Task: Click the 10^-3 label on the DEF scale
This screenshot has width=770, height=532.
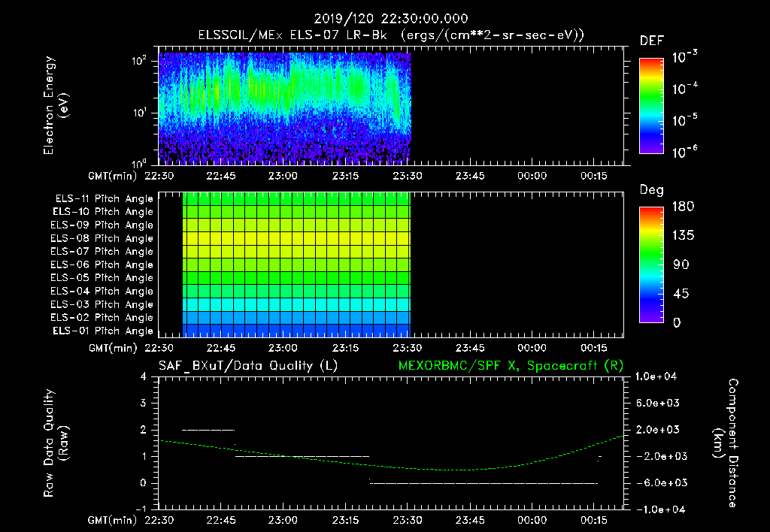Action: point(684,57)
